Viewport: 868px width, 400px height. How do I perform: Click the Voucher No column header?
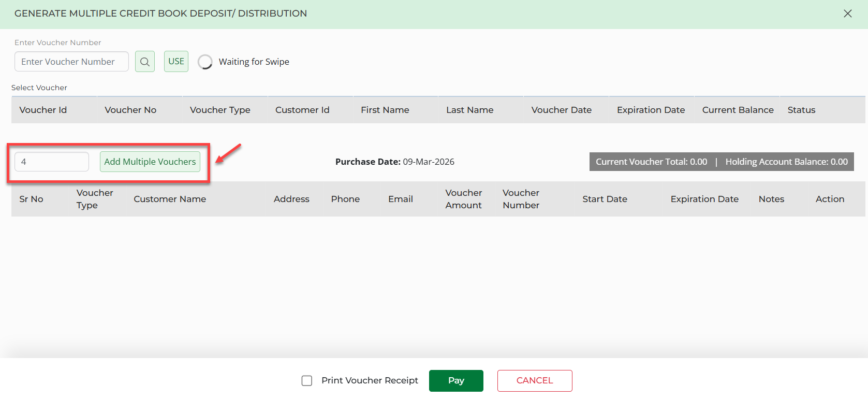(130, 110)
